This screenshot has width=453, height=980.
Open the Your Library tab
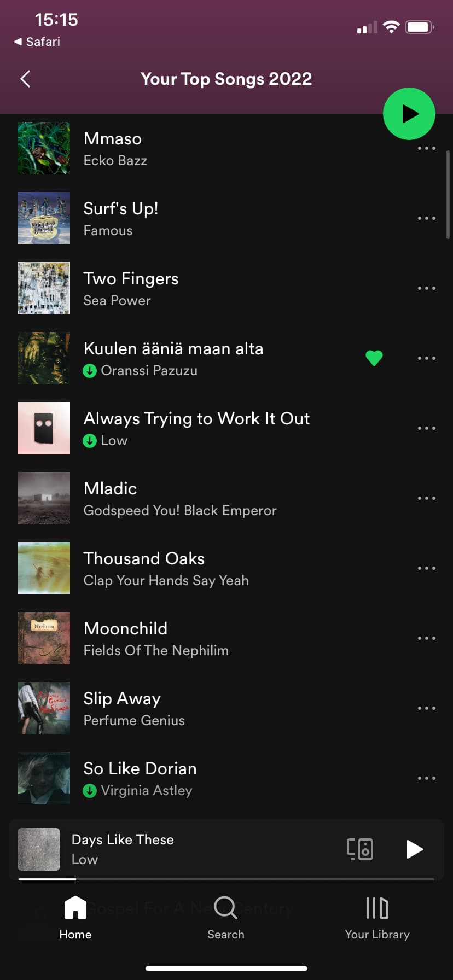point(377,918)
